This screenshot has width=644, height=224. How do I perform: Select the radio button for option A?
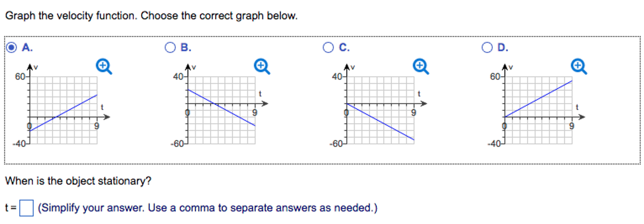point(11,48)
